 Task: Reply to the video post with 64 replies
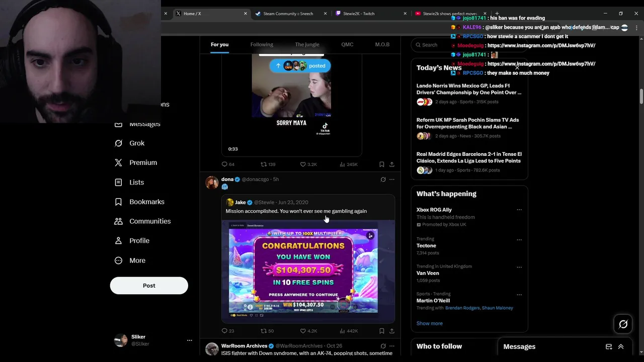(x=228, y=164)
